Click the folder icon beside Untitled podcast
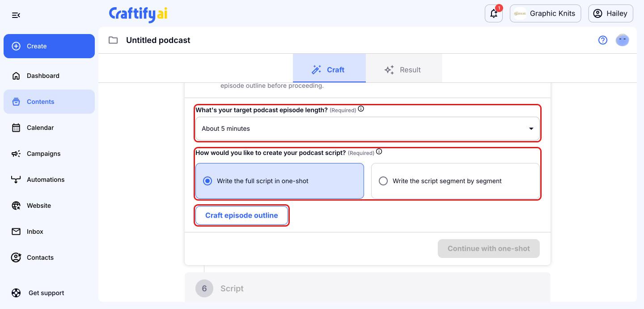 tap(113, 40)
